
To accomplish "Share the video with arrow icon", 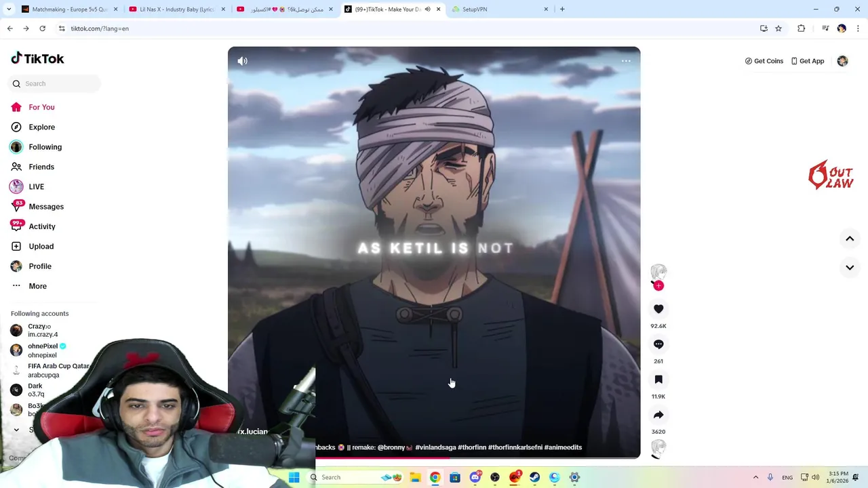I will click(x=658, y=415).
